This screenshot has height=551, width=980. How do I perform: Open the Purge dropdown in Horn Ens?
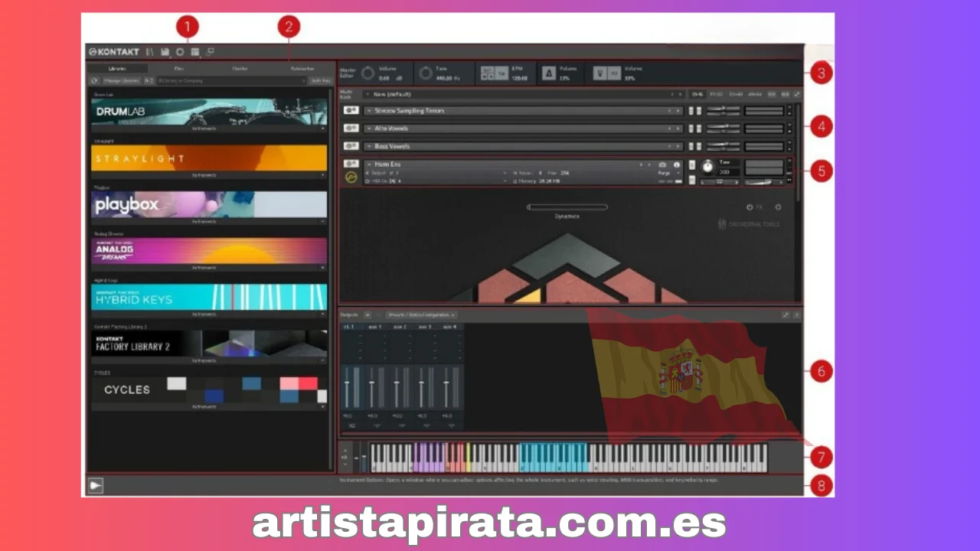coord(669,173)
